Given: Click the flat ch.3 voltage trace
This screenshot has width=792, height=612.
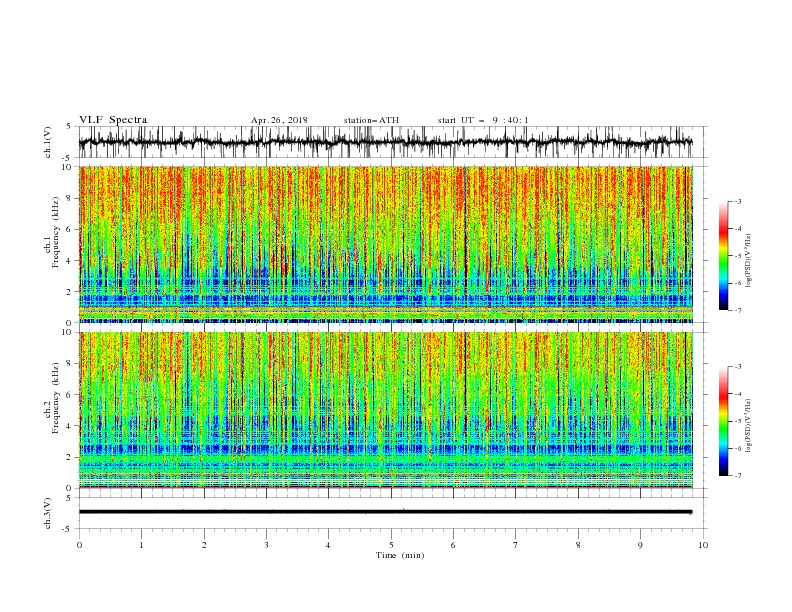Looking at the screenshot, I should click(385, 512).
